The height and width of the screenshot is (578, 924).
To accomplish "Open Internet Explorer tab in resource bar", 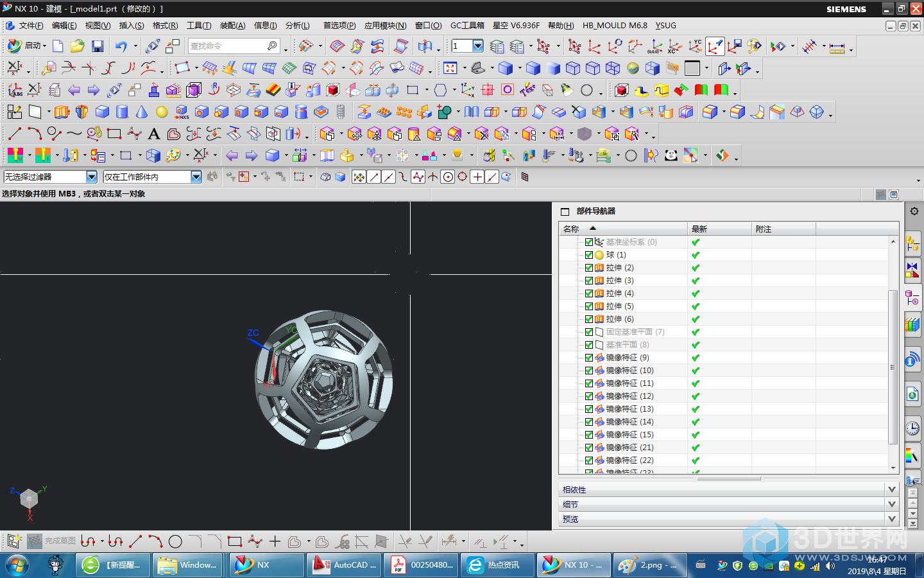I will [x=912, y=394].
